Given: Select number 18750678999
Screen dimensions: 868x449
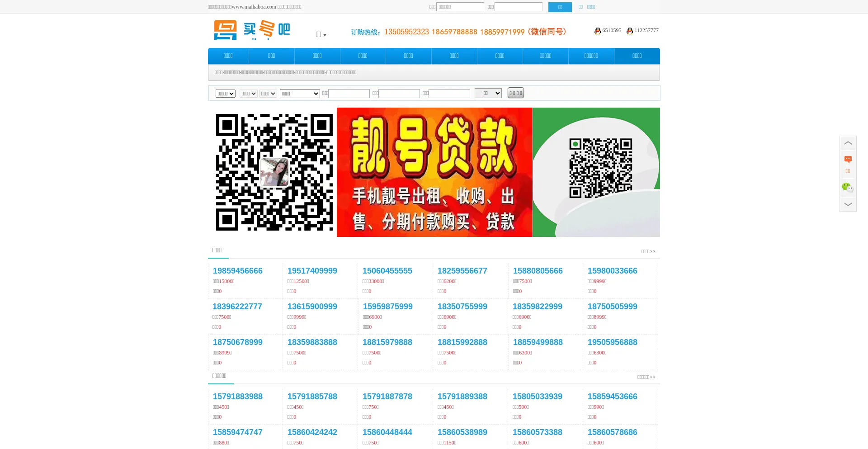Looking at the screenshot, I should pos(238,342).
